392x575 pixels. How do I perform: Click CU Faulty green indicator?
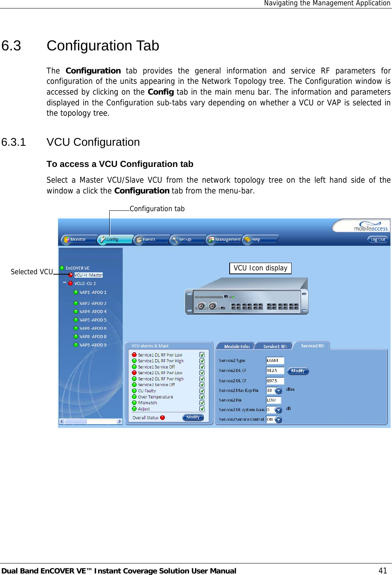point(134,391)
